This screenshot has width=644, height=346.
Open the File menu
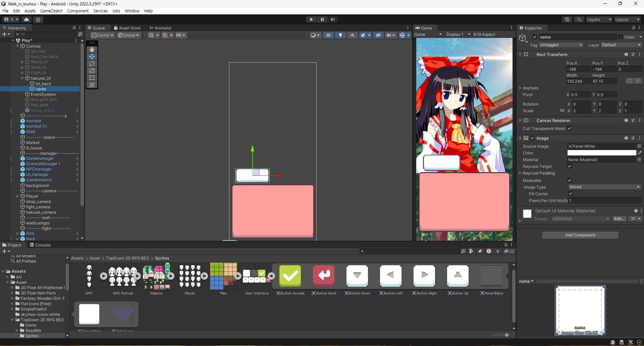pos(5,11)
